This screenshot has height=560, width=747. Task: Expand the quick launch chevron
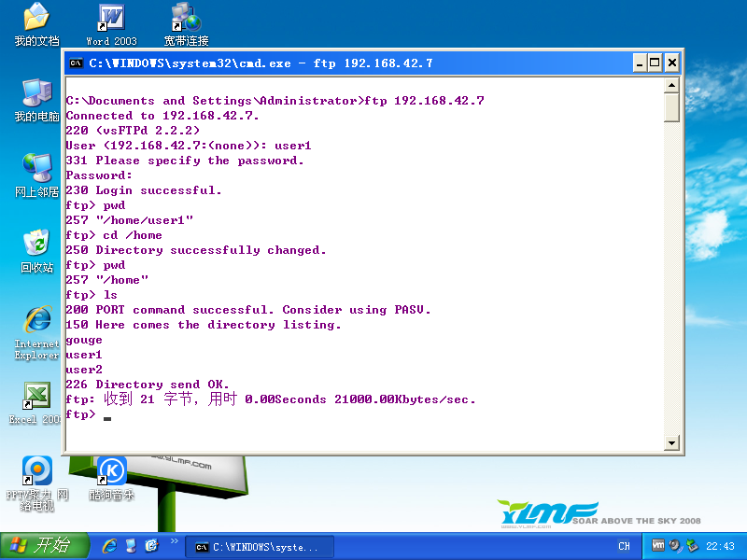[x=174, y=541]
